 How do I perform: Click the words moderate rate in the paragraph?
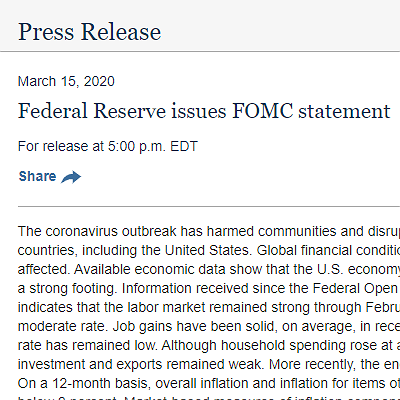pos(61,326)
